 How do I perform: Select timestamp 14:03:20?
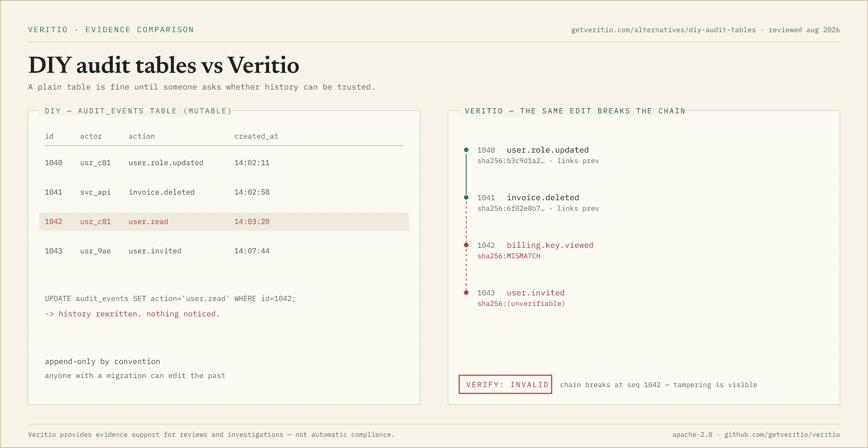252,222
